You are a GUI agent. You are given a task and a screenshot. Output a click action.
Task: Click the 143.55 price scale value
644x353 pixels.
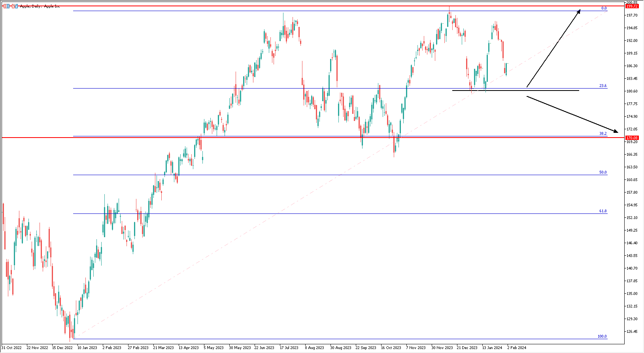click(x=632, y=256)
